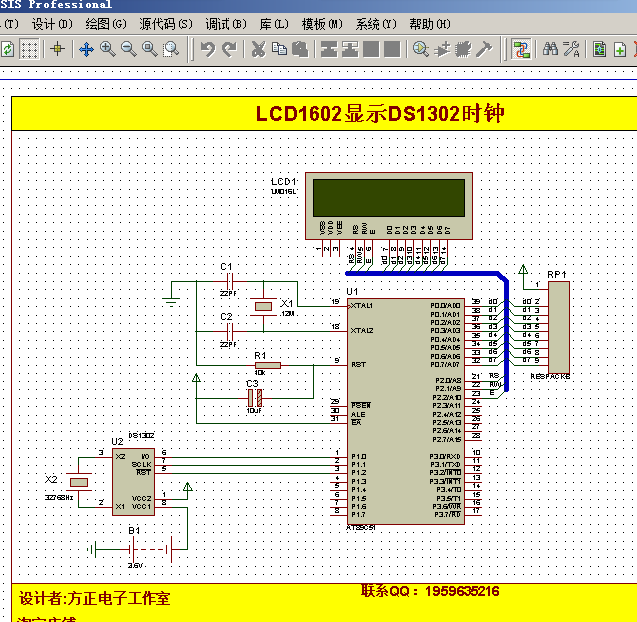Click the P3.0/RXD pin label

tap(445, 457)
